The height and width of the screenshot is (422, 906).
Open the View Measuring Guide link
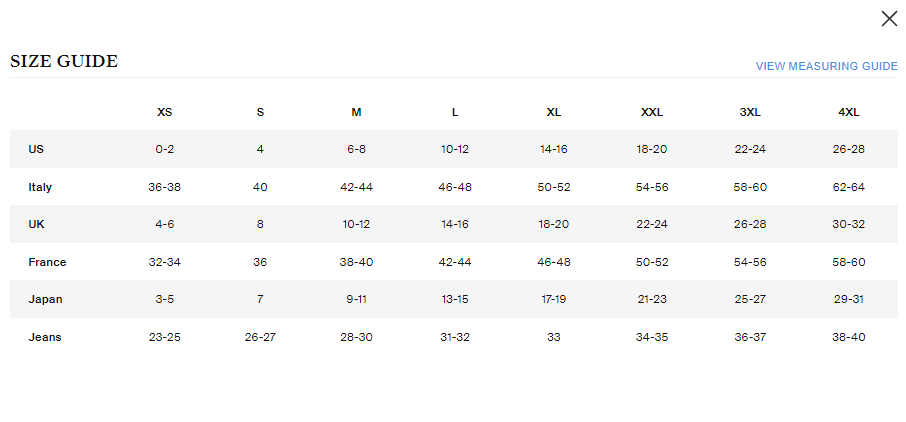click(x=826, y=66)
